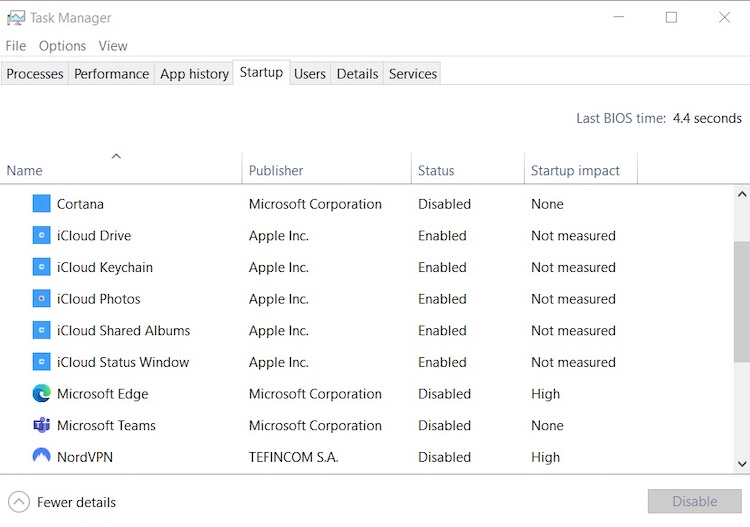750x527 pixels.
Task: Switch to the Processes tab
Action: 35,74
